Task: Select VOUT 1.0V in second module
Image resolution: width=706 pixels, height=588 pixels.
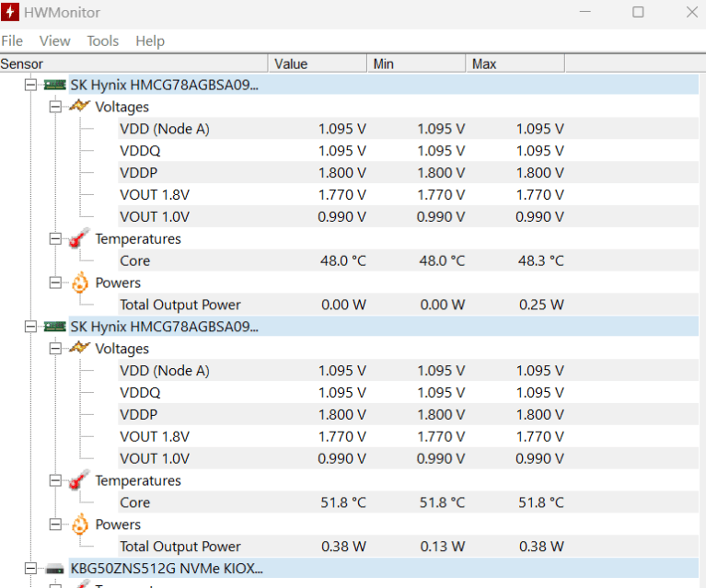Action: [408, 458]
